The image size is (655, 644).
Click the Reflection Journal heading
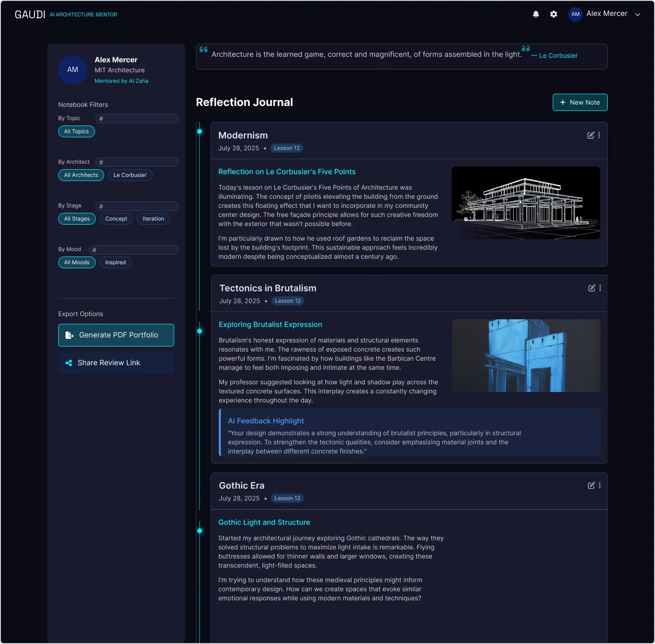point(244,102)
